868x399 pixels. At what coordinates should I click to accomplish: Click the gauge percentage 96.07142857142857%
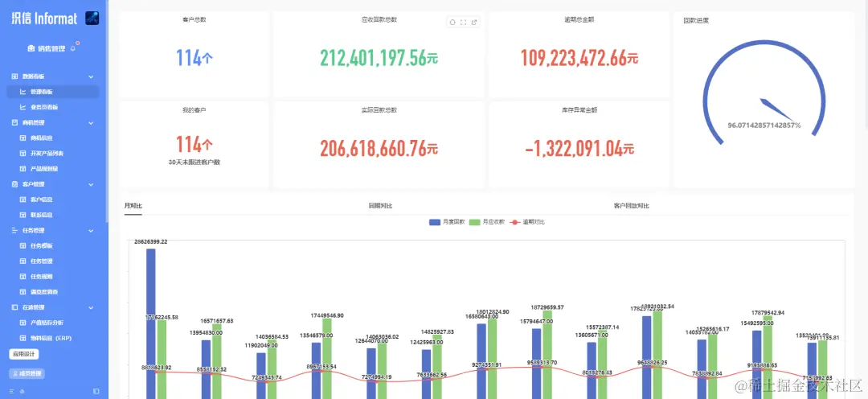[764, 125]
